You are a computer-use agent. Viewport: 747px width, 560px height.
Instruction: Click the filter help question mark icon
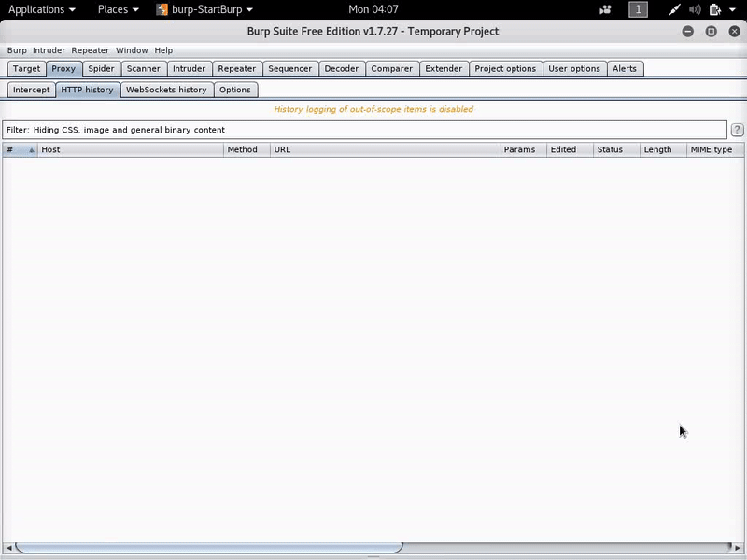pos(738,131)
